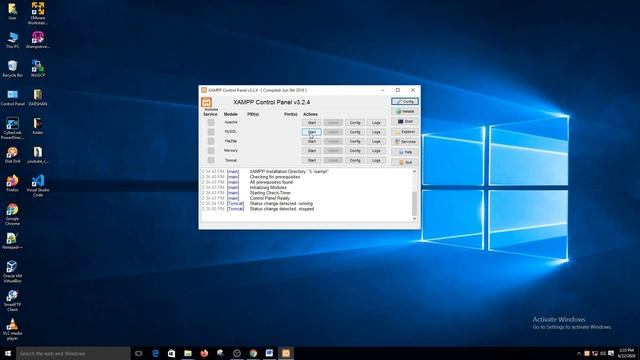Open XAMPP global Config in the sidebar
640x360 pixels.
click(x=404, y=101)
